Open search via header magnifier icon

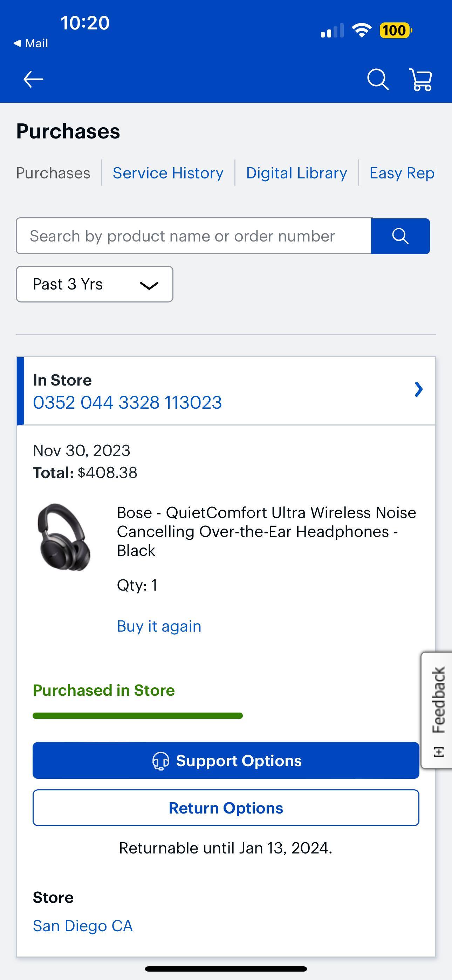tap(377, 79)
